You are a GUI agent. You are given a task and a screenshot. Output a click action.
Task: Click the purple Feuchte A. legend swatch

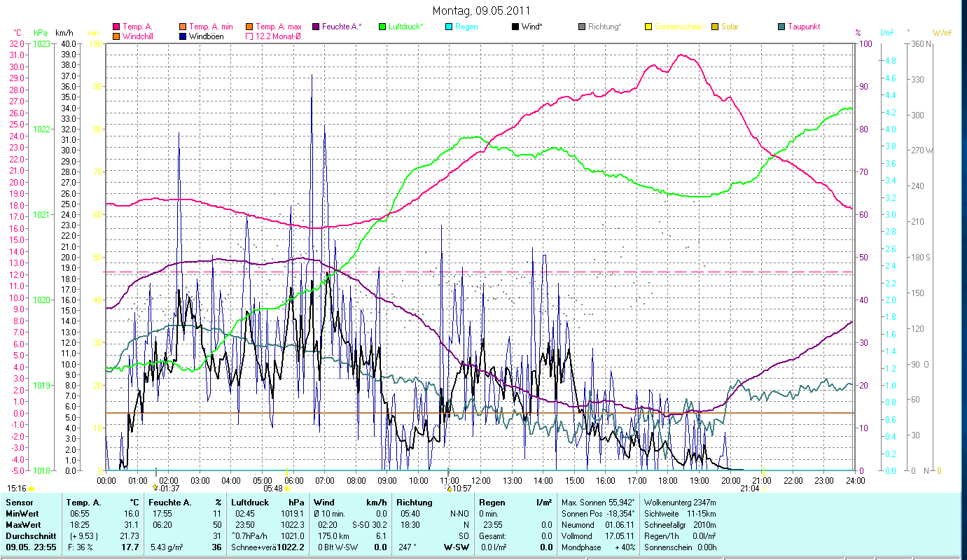point(316,27)
